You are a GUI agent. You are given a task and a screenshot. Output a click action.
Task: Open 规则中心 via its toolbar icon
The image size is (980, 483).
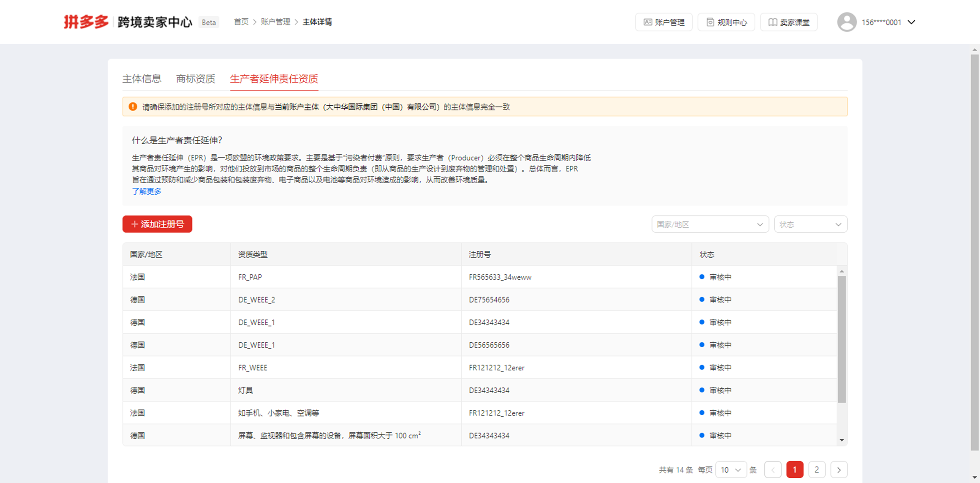tap(711, 22)
